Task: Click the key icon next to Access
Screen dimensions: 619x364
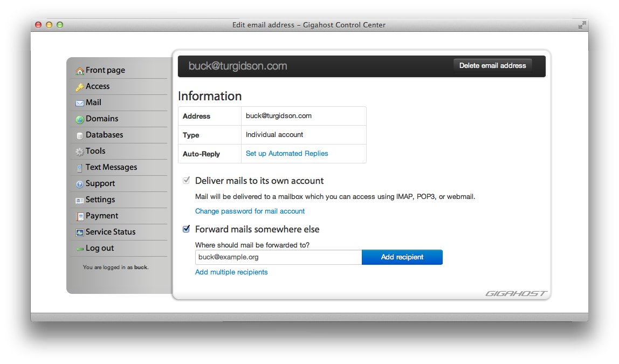Action: tap(80, 87)
